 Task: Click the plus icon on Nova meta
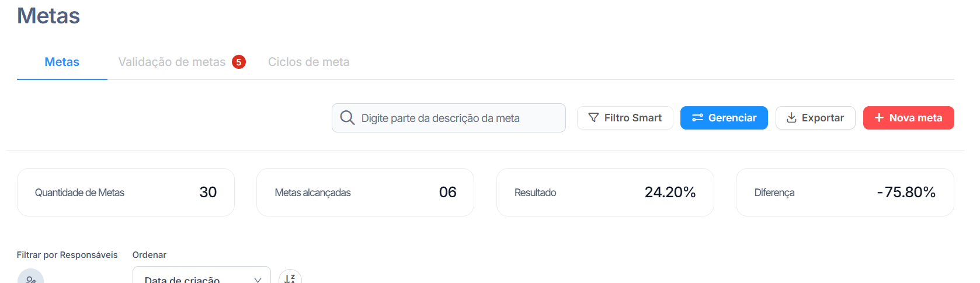tap(879, 118)
